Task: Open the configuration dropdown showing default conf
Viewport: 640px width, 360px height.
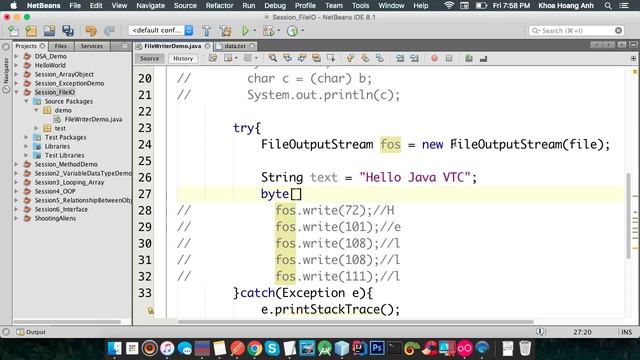Action: [161, 31]
